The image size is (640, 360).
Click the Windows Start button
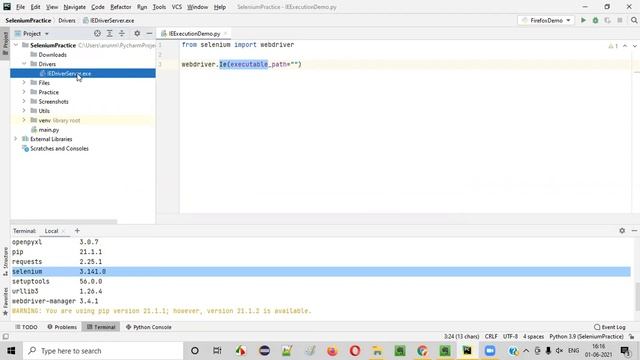click(11, 351)
